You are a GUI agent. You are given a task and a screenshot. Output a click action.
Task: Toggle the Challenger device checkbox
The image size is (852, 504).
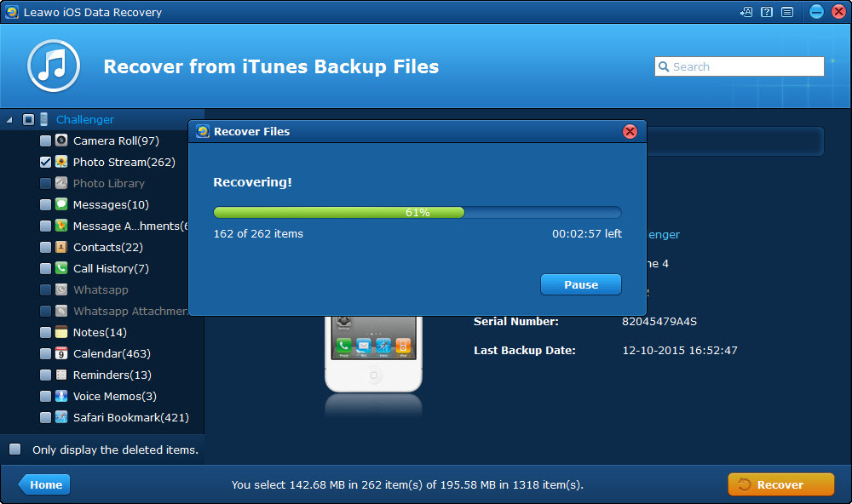(x=28, y=119)
